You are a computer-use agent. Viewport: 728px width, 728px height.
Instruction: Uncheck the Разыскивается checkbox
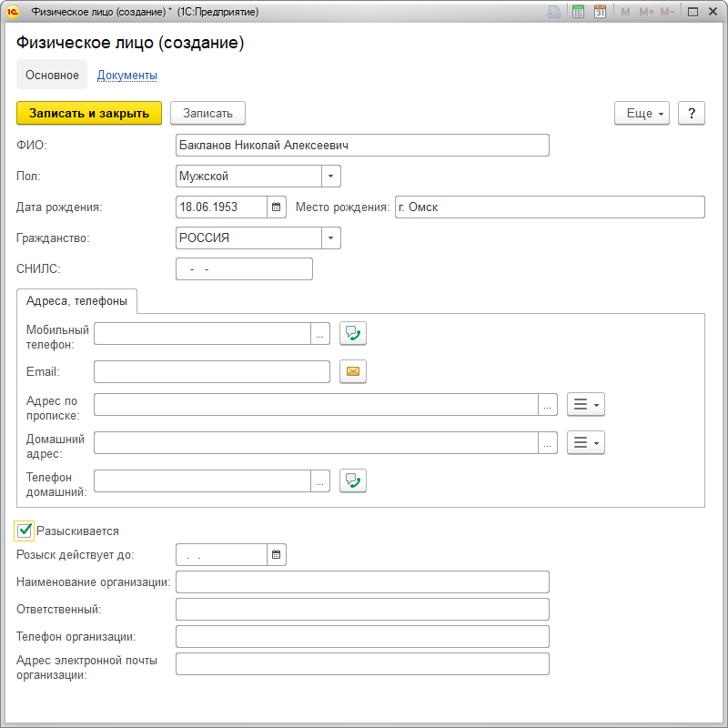point(25,531)
